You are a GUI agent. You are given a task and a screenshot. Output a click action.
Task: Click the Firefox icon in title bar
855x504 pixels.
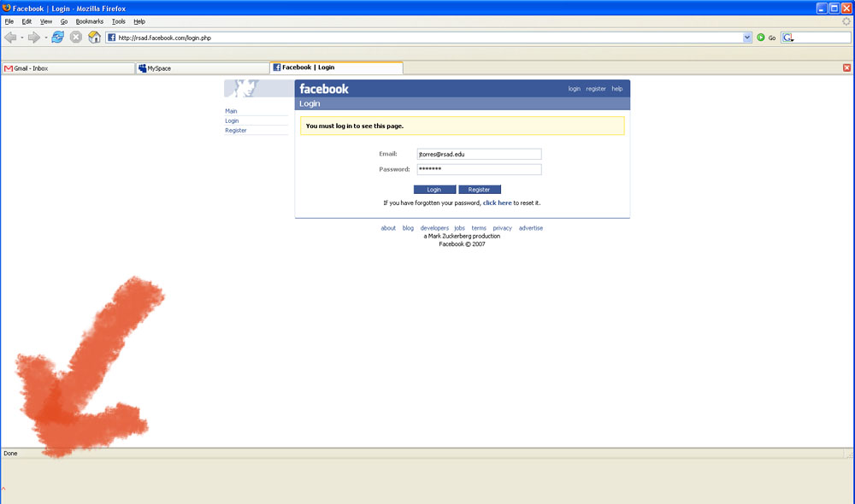click(7, 9)
